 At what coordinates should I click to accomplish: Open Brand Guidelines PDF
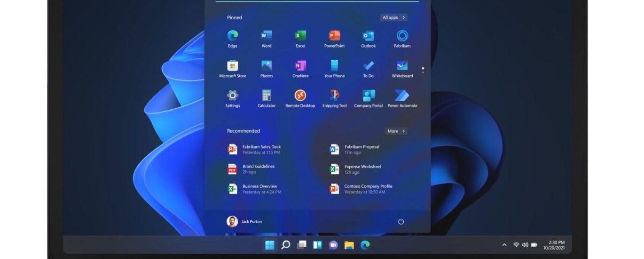click(251, 169)
